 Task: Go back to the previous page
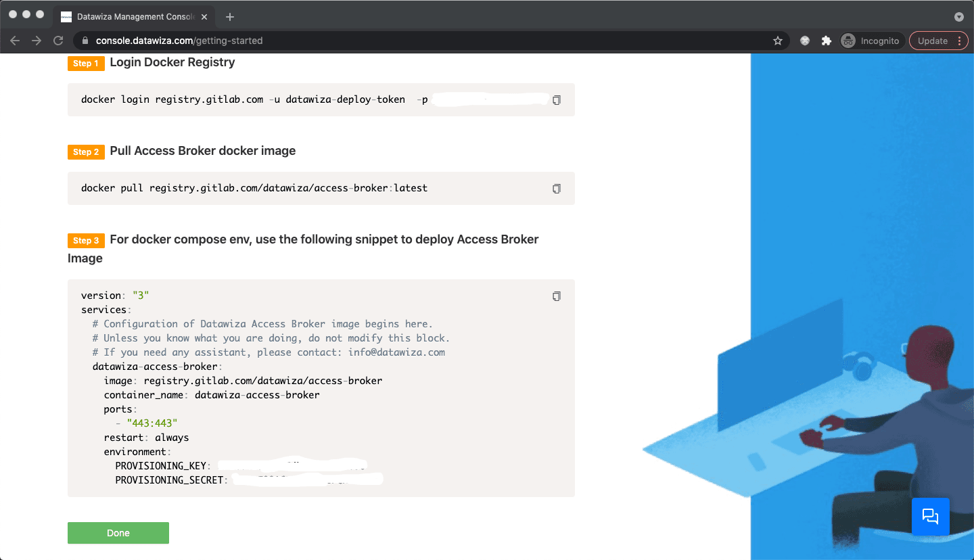click(x=15, y=41)
